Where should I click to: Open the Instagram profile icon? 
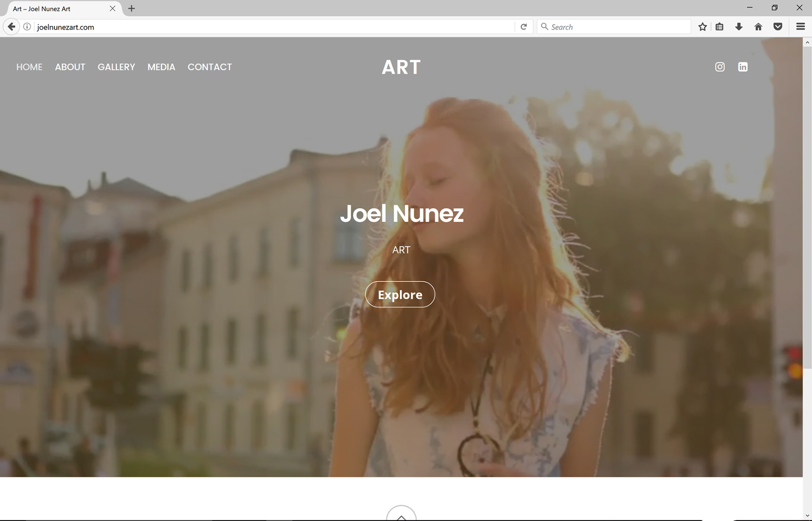[x=719, y=67]
